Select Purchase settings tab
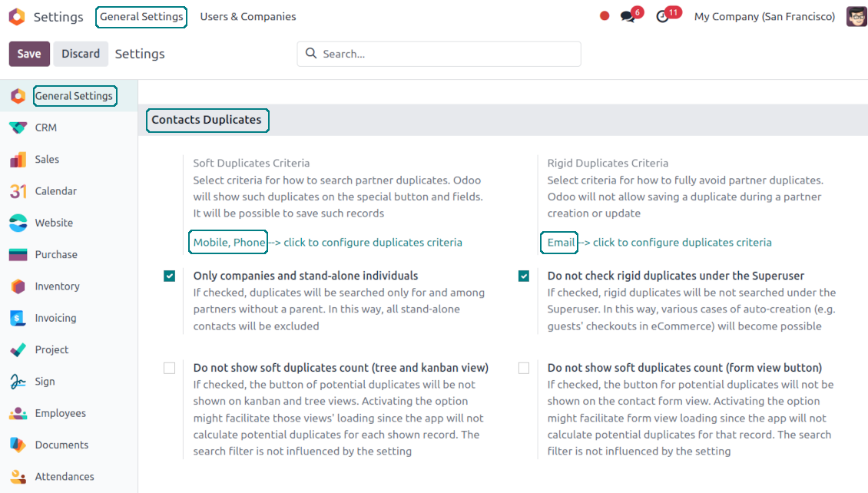 56,254
